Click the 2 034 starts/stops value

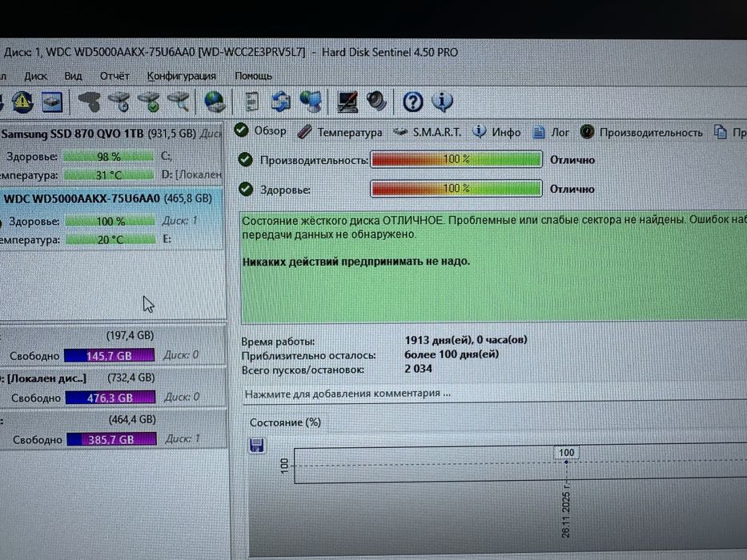[x=418, y=369]
